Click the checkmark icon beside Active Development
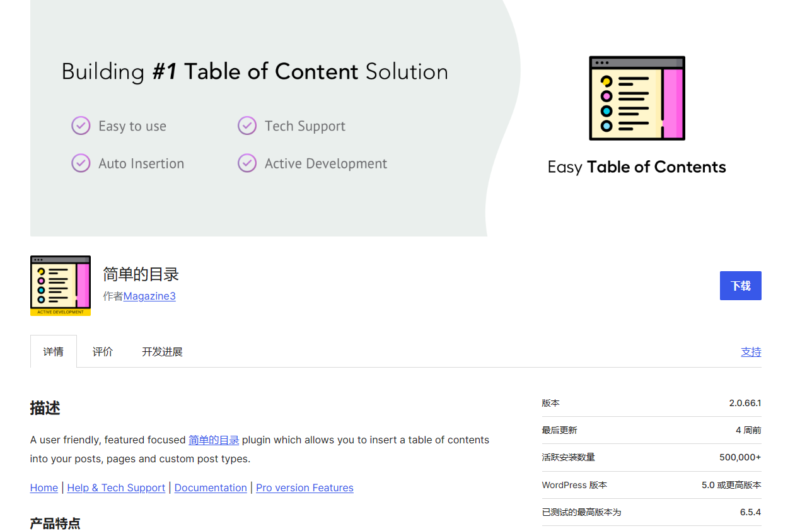Screen dimensions: 812x531 [x=247, y=163]
